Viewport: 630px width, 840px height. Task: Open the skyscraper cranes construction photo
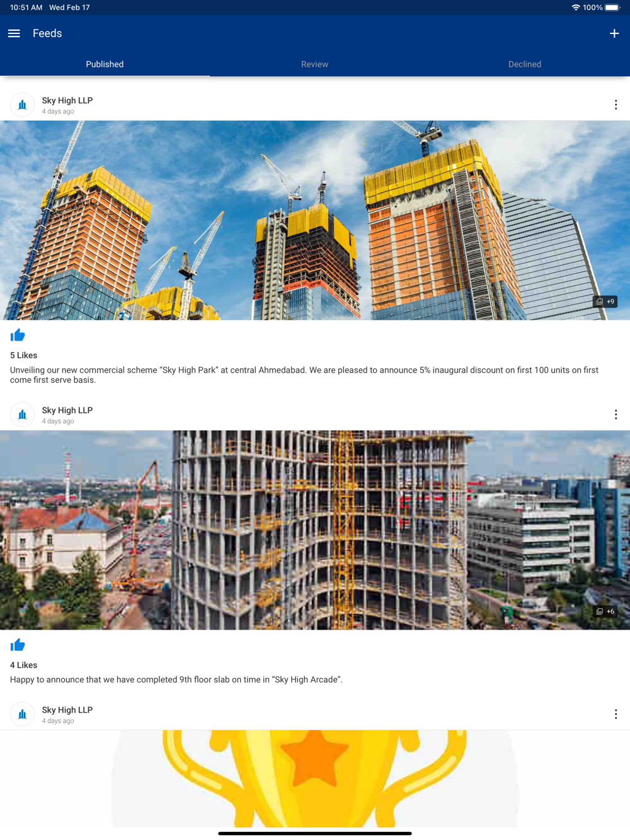(315, 220)
